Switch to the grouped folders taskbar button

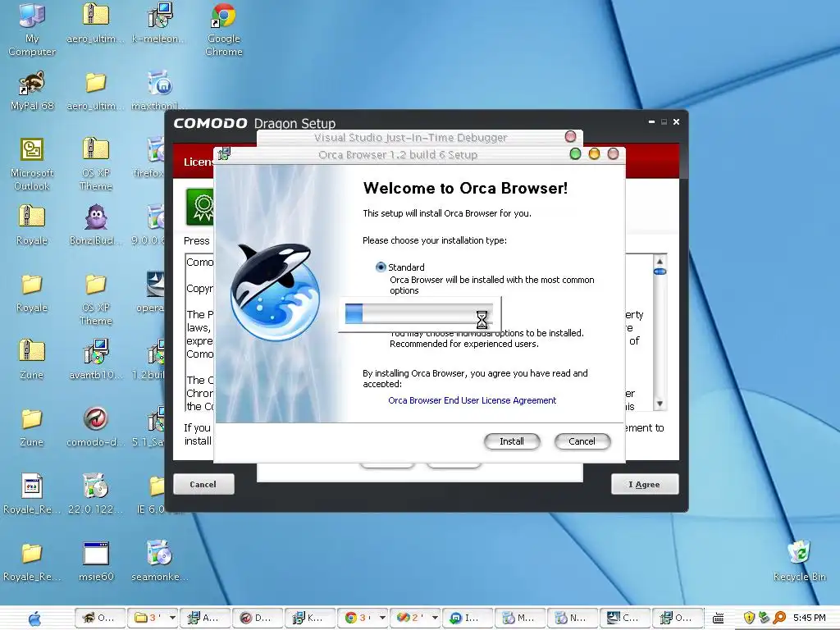click(x=148, y=618)
